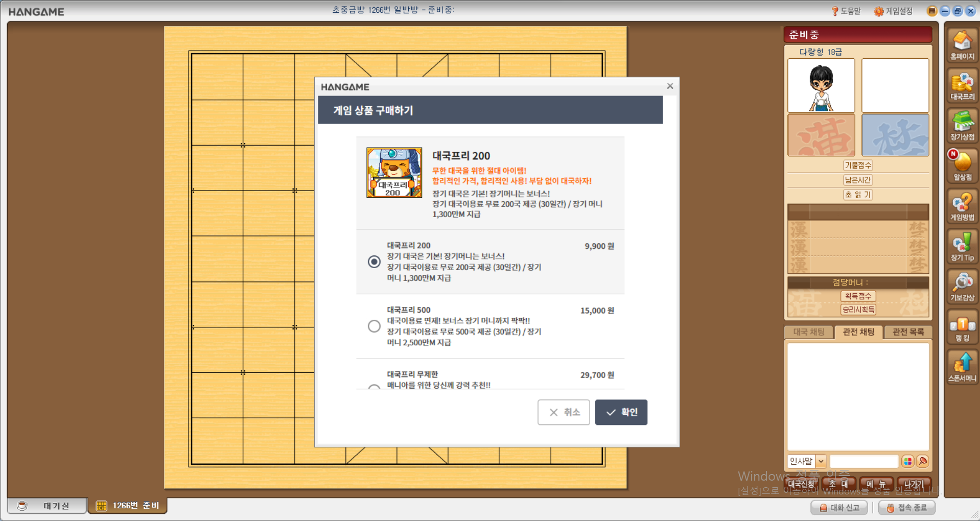Click the empty opponent avatar slot
This screenshot has width=980, height=521.
(x=895, y=85)
